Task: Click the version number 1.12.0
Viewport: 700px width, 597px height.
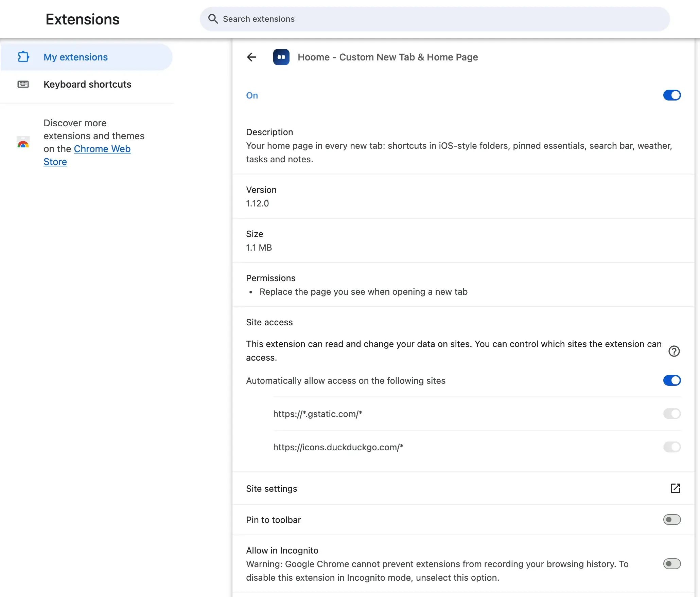Action: tap(257, 203)
